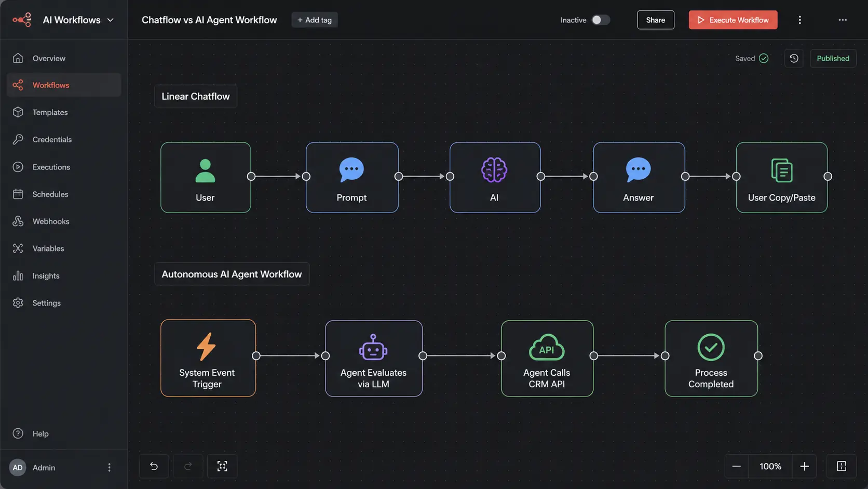Click the 100% zoom level value
This screenshot has width=868, height=489.
click(x=770, y=466)
